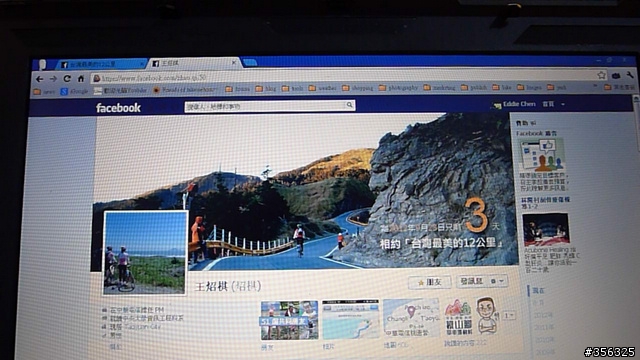
Task: Click the 發訊息 message button
Action: 471,281
